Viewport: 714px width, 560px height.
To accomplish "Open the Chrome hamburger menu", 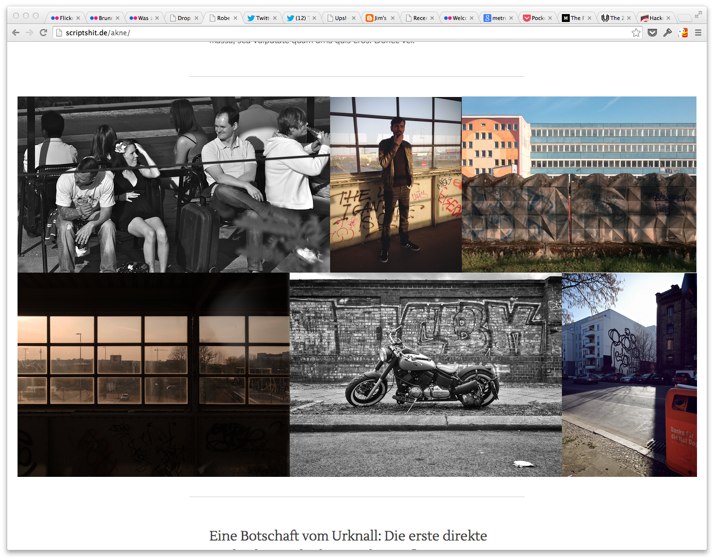I will coord(698,33).
